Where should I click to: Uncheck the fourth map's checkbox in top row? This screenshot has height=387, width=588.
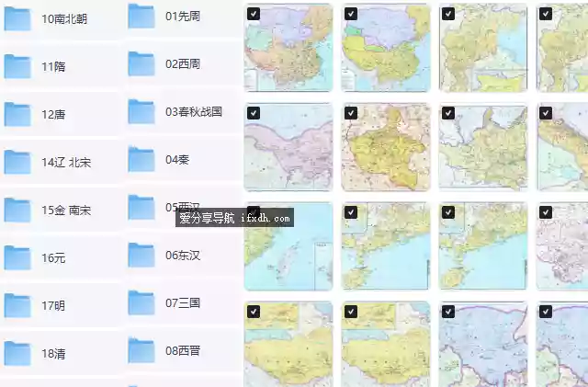[546, 14]
